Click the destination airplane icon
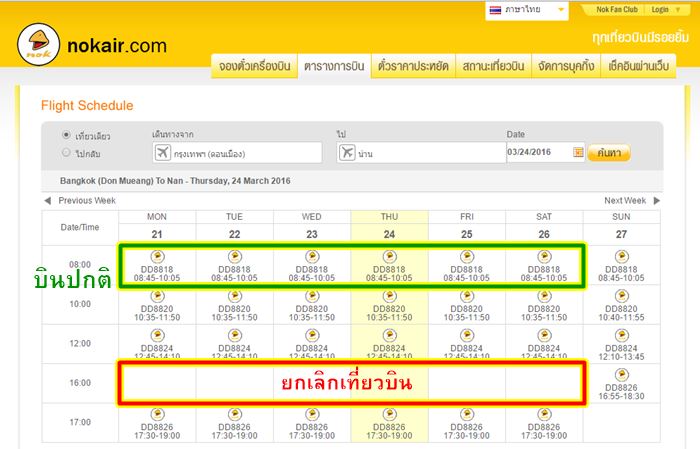Viewport: 700px width, 449px height. point(347,153)
